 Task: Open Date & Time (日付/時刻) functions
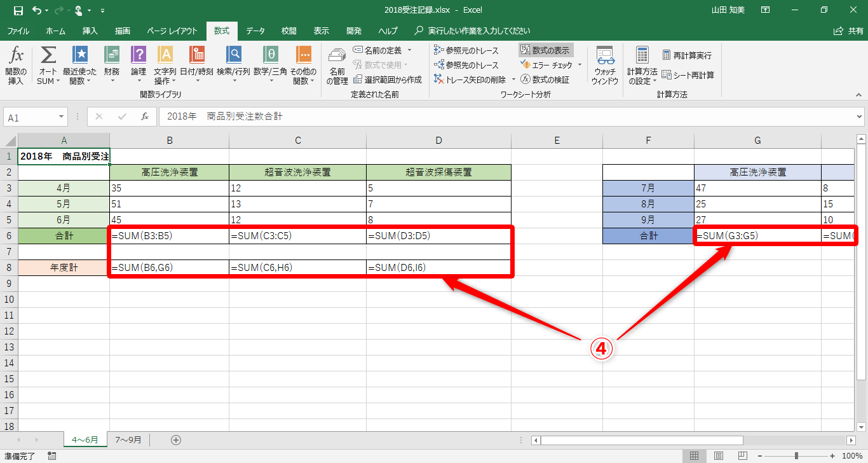[196, 66]
